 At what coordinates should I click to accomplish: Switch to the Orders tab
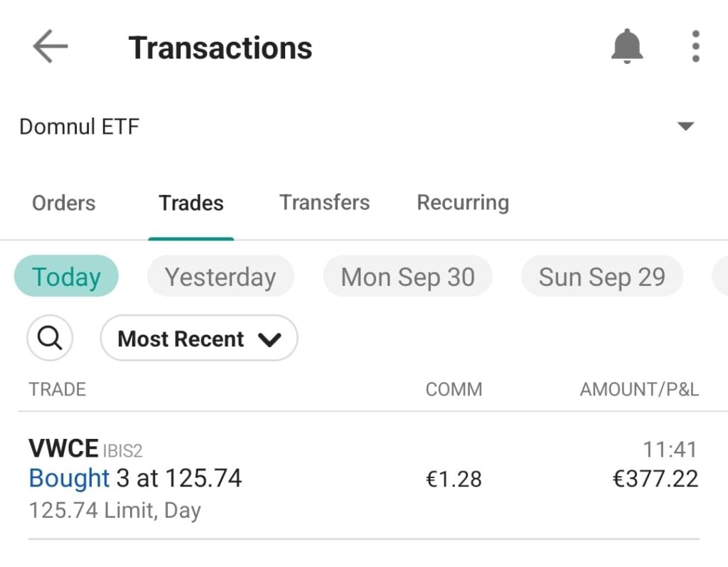63,203
